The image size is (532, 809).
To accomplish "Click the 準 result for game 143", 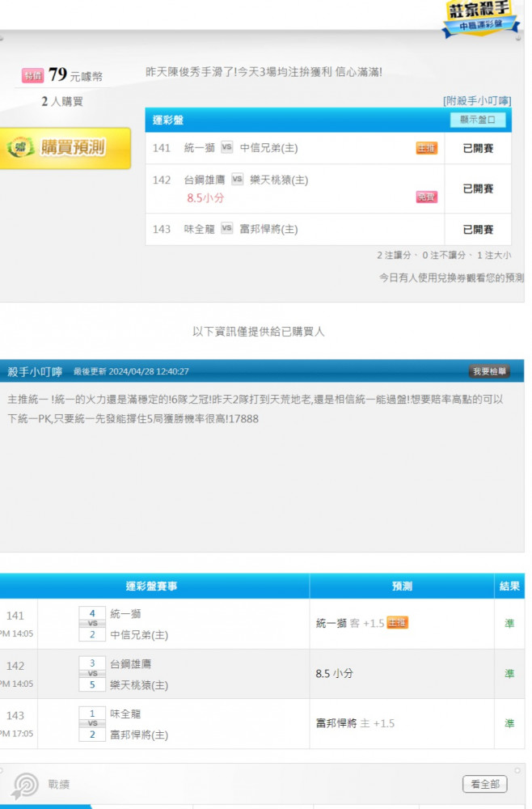I will click(509, 723).
